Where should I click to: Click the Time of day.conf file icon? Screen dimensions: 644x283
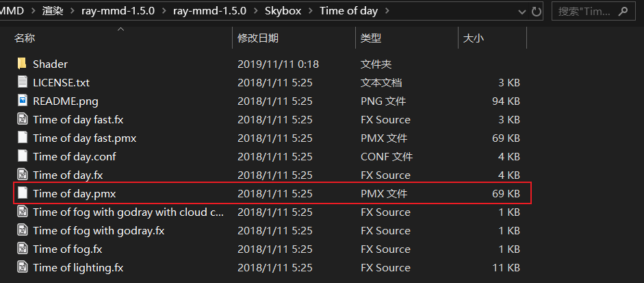click(22, 156)
